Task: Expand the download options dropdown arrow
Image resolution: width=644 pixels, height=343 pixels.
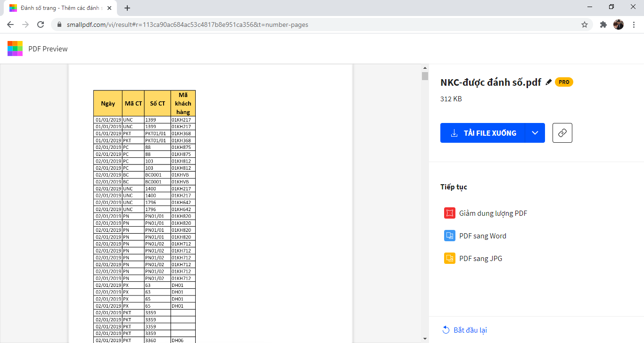Action: (x=535, y=133)
